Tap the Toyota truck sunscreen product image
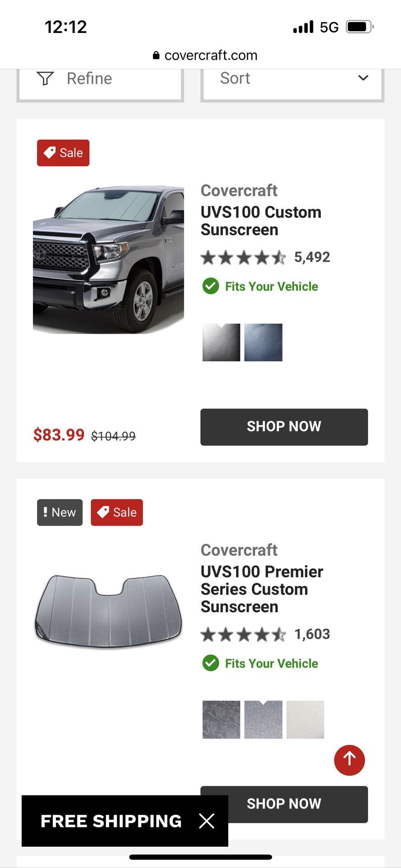Viewport: 401px width, 868px height. [x=109, y=259]
